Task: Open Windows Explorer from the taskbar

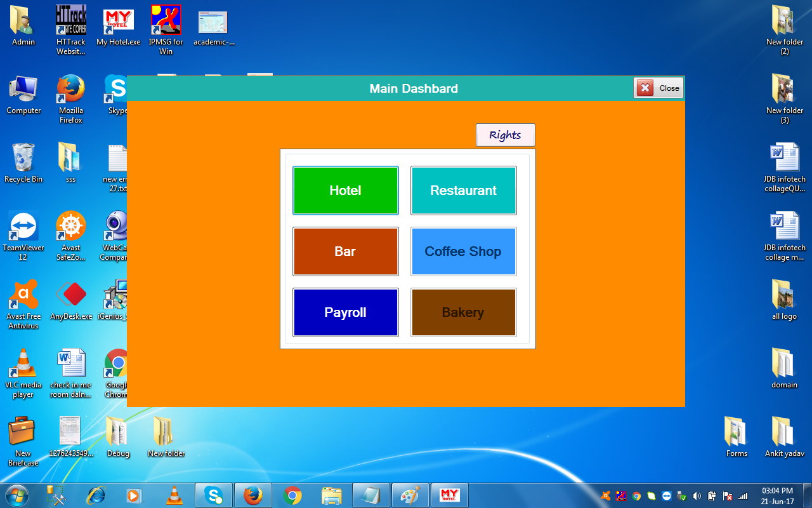Action: (332, 495)
